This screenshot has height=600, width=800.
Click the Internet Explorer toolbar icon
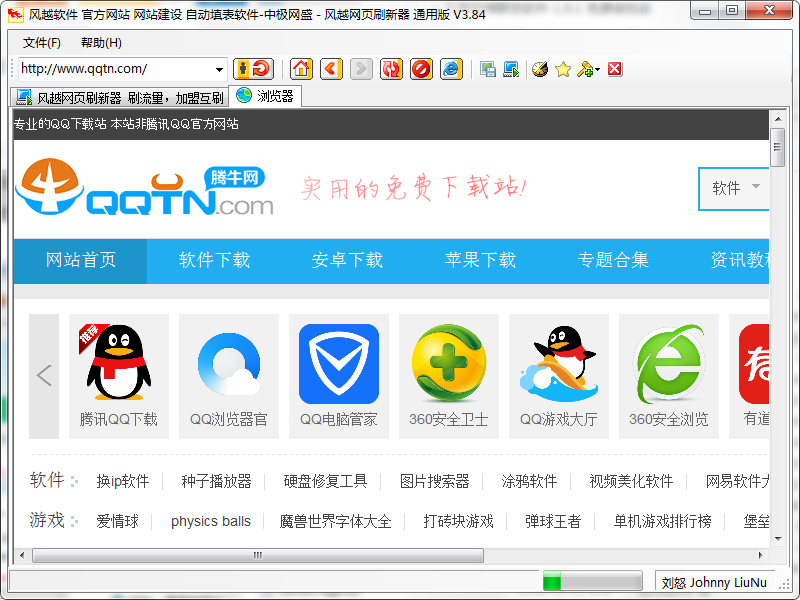(452, 69)
